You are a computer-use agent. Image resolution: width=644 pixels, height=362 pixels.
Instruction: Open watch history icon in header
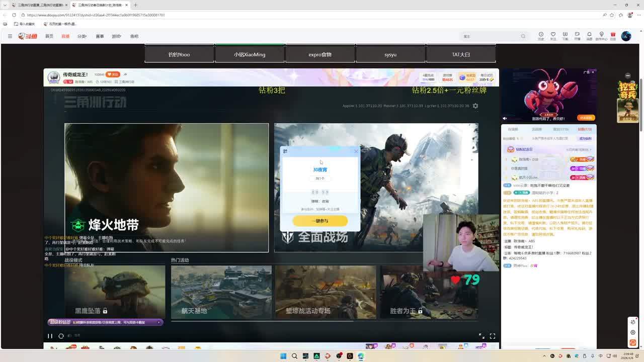(x=541, y=36)
